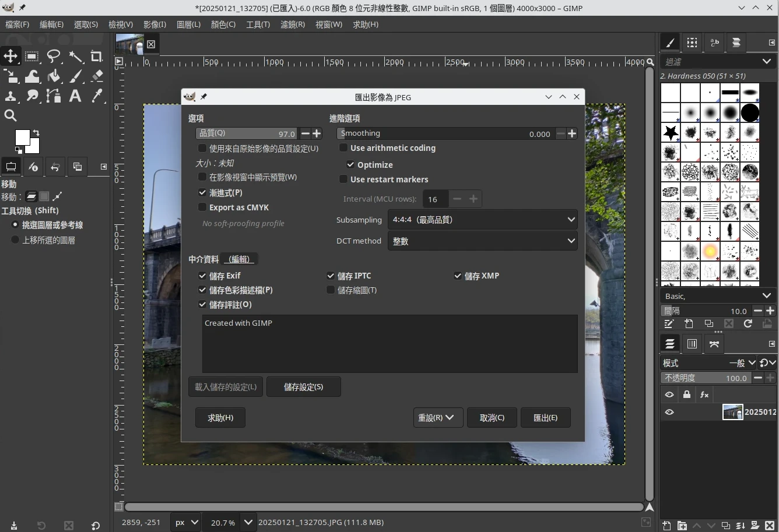Choose the Fuzzy Select magic wand tool
Image resolution: width=779 pixels, height=532 pixels.
tap(76, 57)
